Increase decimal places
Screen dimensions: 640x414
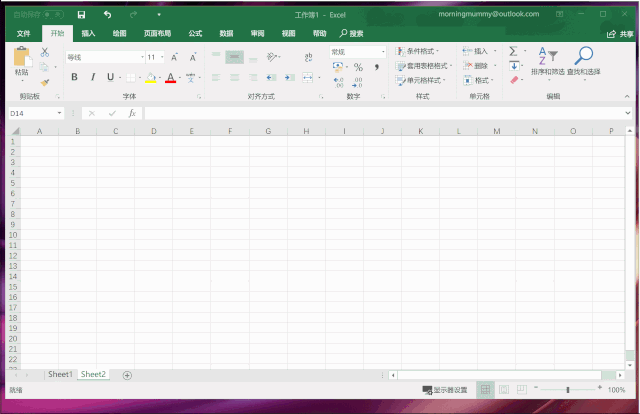pos(339,82)
